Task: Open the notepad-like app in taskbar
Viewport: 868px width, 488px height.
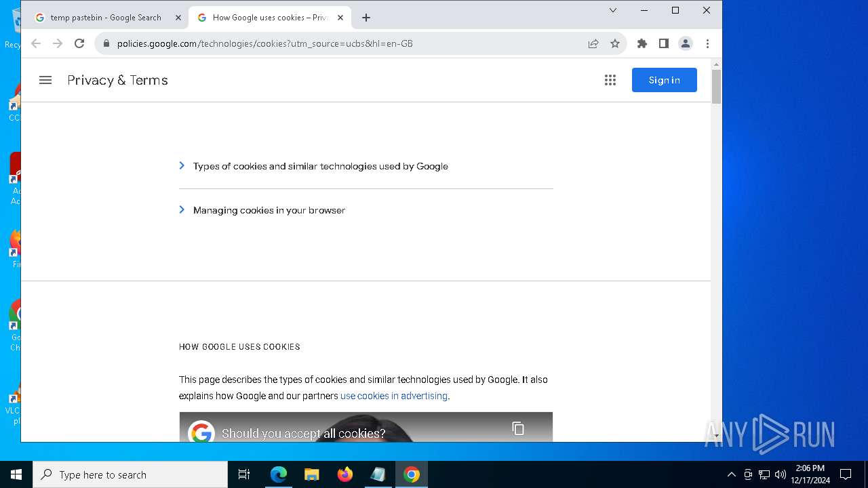Action: [378, 474]
